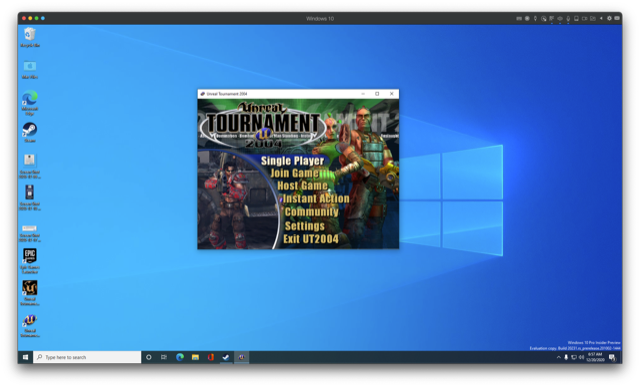640x387 pixels.
Task: Select the Screen Shot file with wide strip thumbnail
Action: coord(29,233)
